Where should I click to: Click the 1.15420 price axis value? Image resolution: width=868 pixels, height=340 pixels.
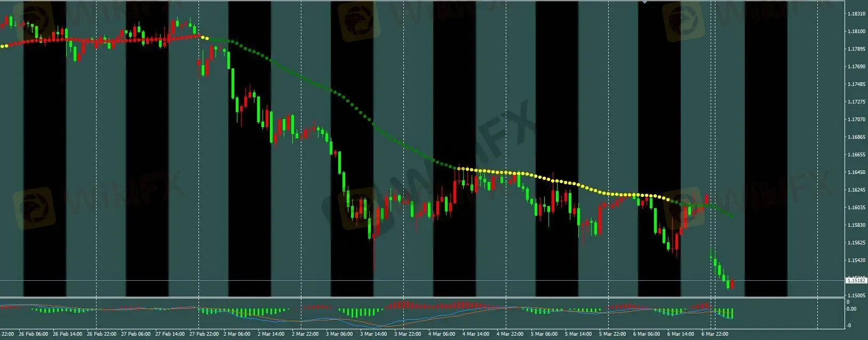pos(856,260)
